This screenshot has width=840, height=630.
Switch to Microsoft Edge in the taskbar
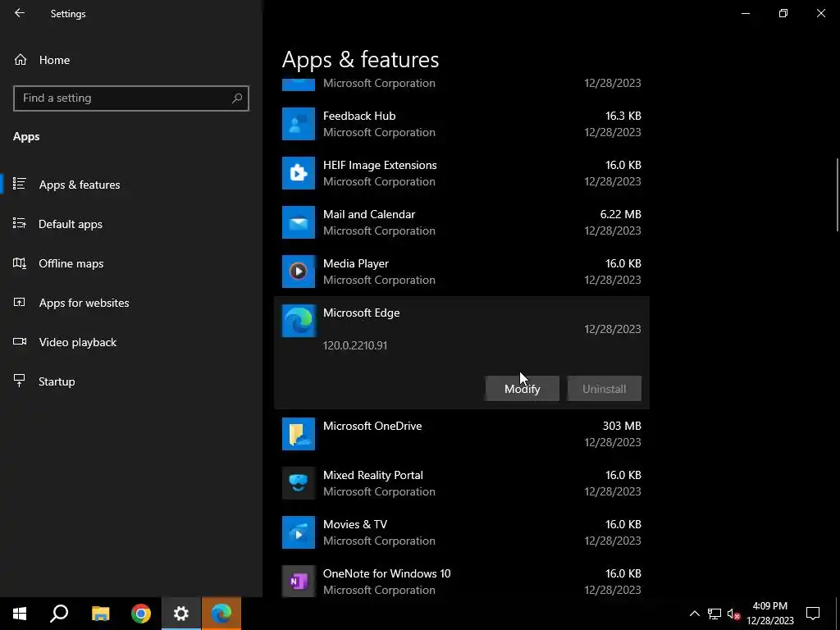[221, 614]
